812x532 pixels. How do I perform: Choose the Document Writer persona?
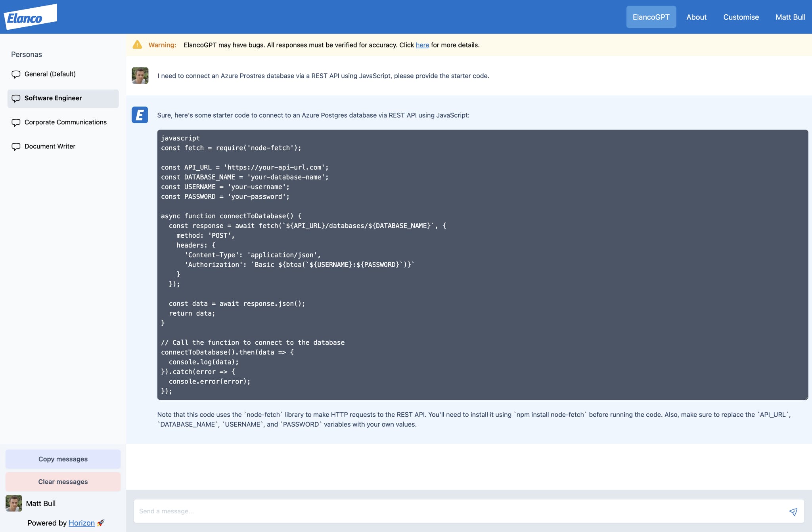tap(63, 147)
